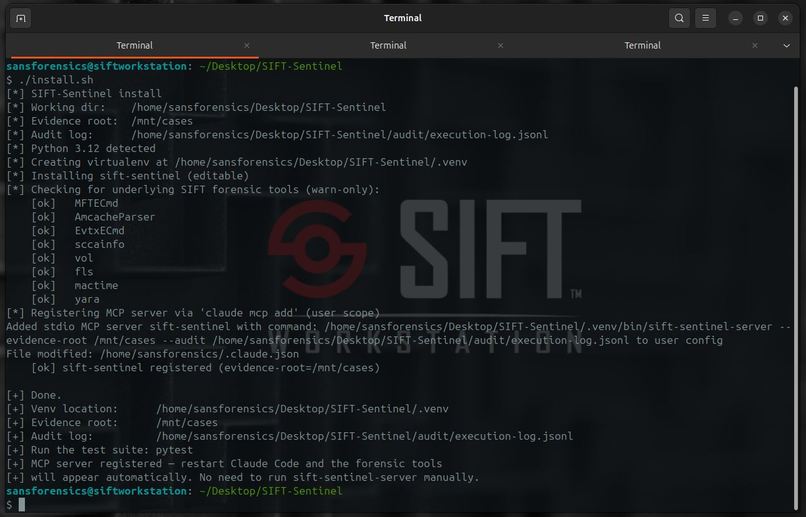The height and width of the screenshot is (517, 806).
Task: Click the '[ok] sccainfo' line
Action: (78, 245)
